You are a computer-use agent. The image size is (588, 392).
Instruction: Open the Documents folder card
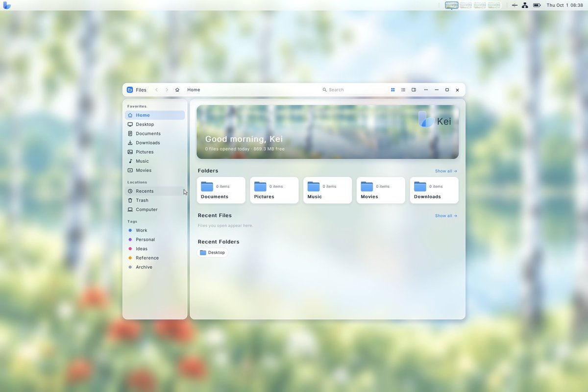[221, 190]
